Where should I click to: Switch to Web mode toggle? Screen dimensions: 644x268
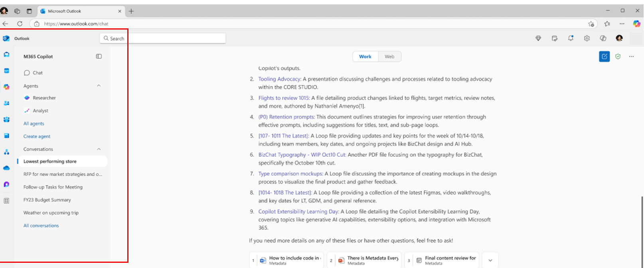pyautogui.click(x=389, y=57)
